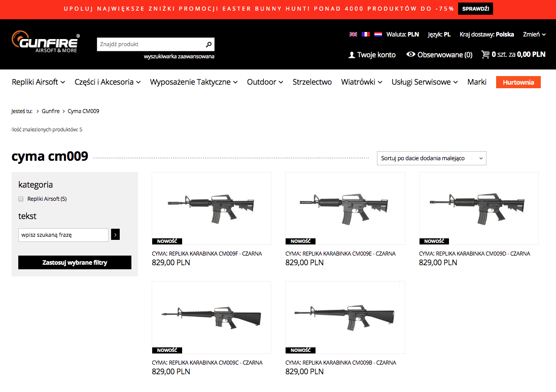
Task: Expand the Zmień settings dropdown
Action: coord(534,34)
